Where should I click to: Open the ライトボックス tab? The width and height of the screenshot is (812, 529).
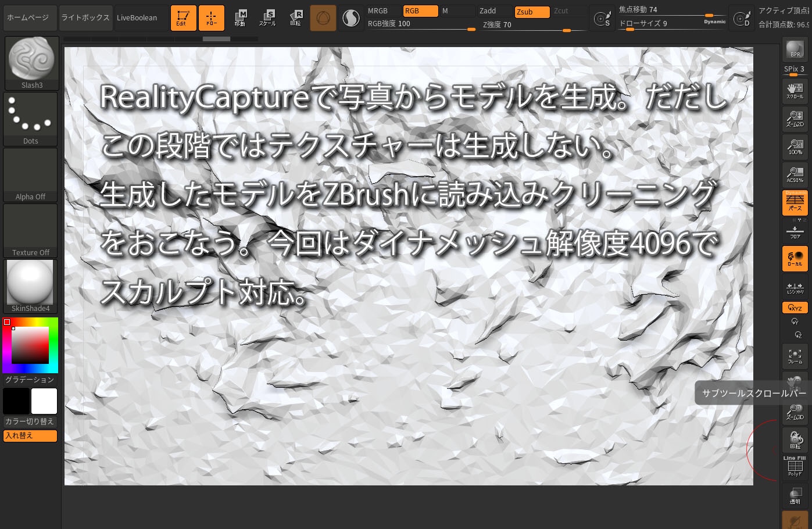click(85, 18)
